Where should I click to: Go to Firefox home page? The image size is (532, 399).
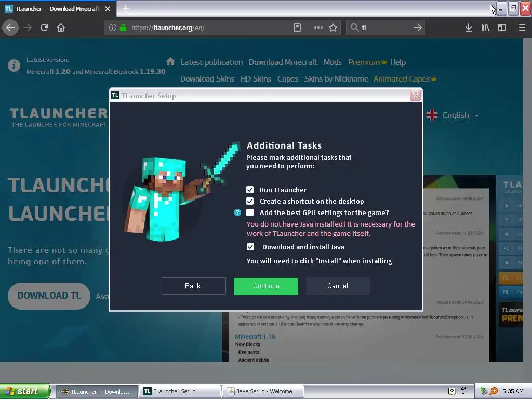click(x=61, y=28)
